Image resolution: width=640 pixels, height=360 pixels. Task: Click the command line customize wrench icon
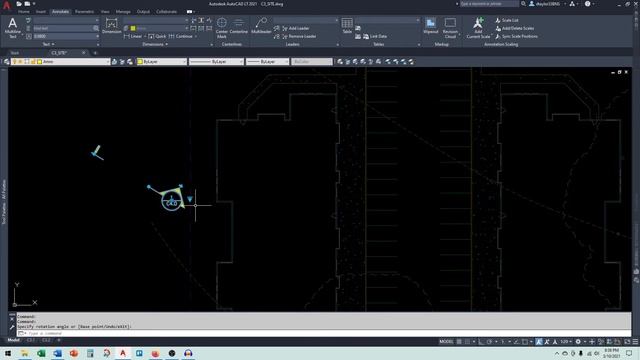click(12, 327)
